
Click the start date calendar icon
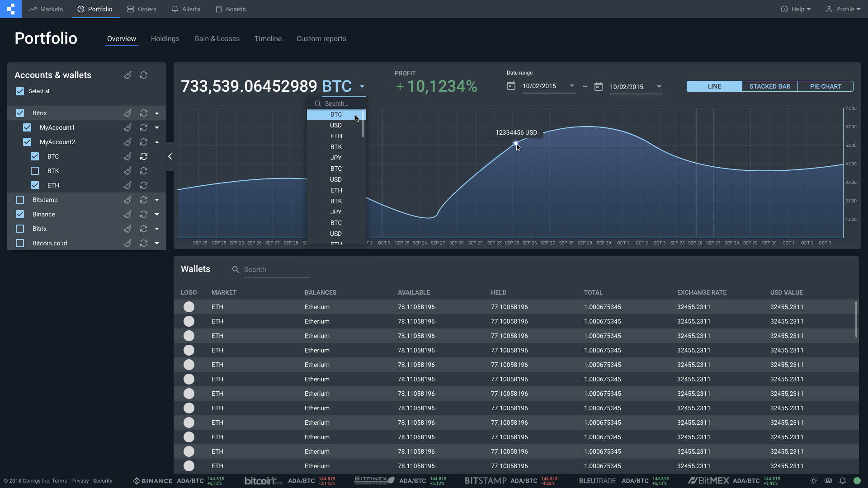click(x=511, y=86)
